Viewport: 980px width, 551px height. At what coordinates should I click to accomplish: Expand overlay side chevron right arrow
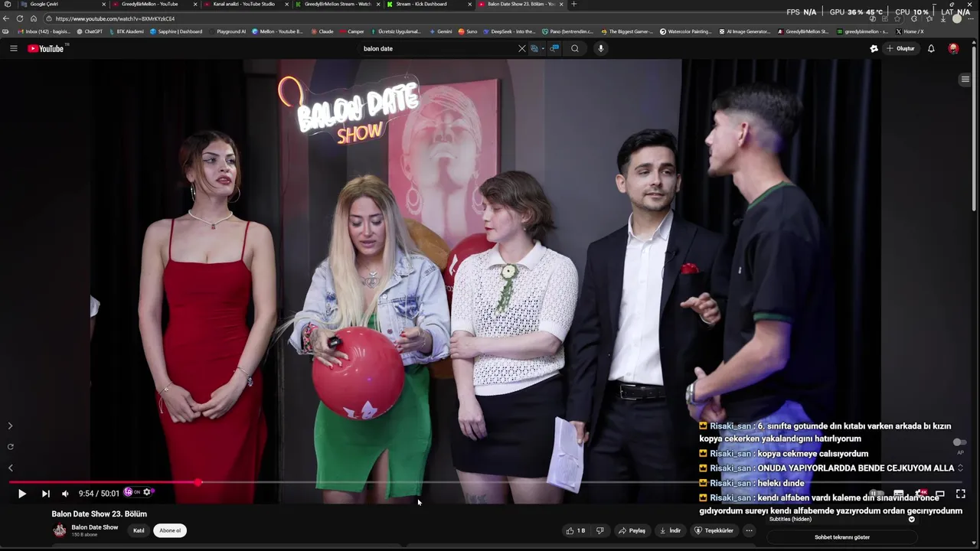coord(10,425)
